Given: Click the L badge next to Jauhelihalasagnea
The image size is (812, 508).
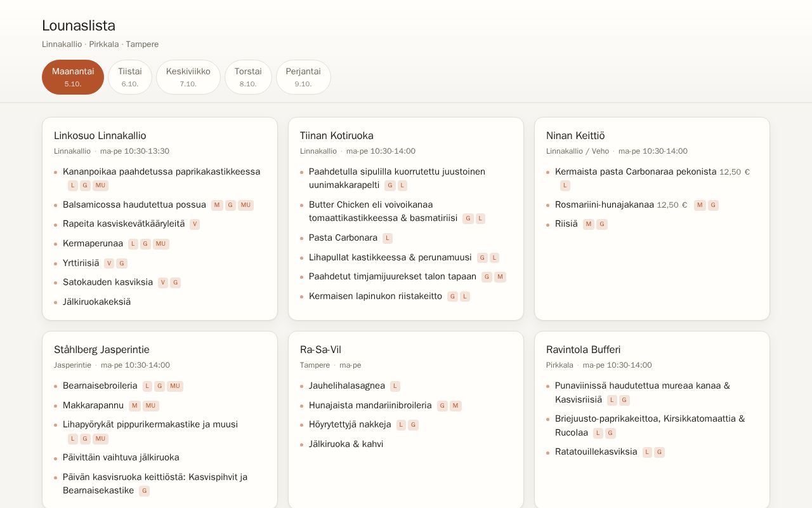Looking at the screenshot, I should [395, 386].
